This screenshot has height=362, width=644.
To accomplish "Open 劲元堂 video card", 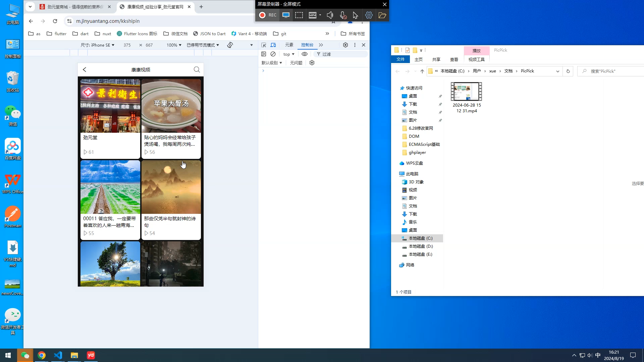I will [110, 119].
